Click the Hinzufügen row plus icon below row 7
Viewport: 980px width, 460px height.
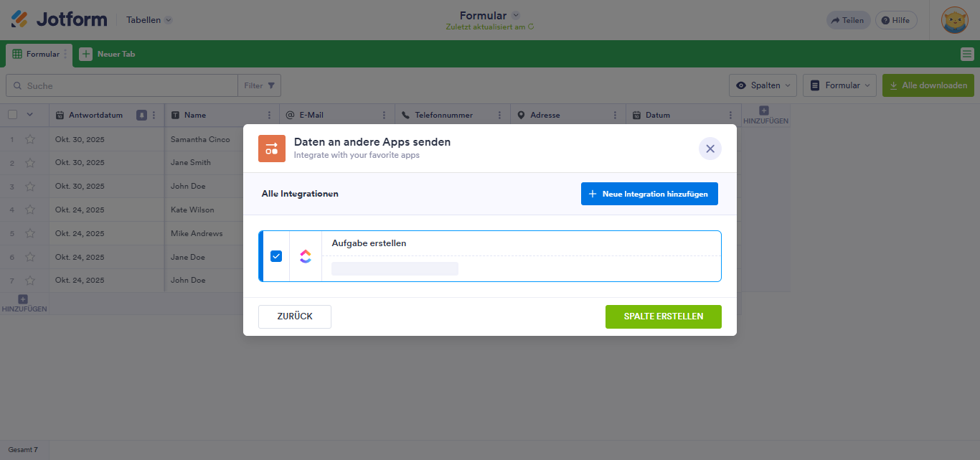click(24, 299)
